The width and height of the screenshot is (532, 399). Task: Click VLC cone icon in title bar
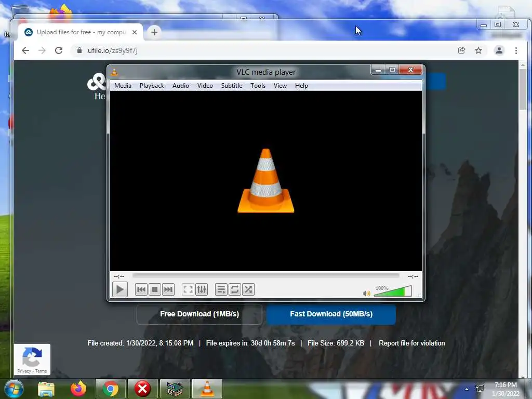tap(115, 72)
